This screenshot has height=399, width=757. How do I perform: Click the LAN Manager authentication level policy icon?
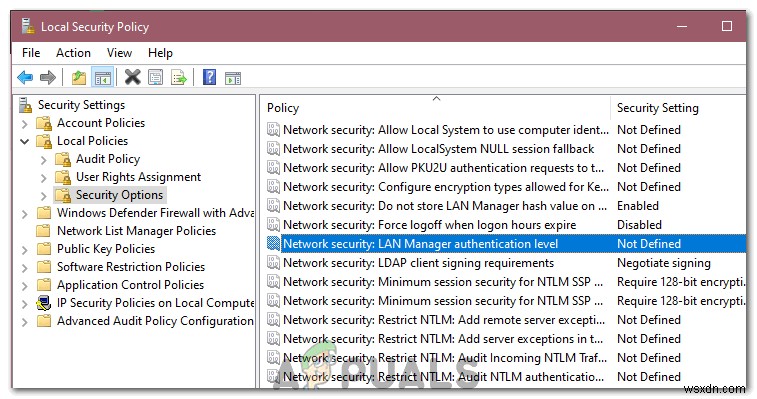coord(273,244)
